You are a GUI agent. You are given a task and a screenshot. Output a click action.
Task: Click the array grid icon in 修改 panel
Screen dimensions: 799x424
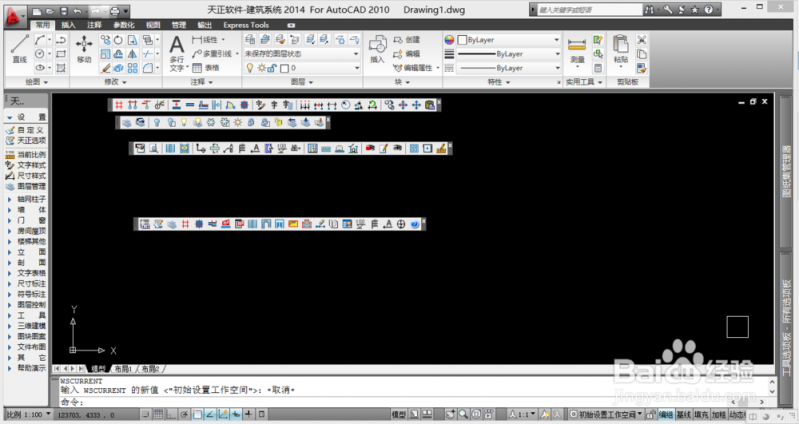tap(132, 68)
